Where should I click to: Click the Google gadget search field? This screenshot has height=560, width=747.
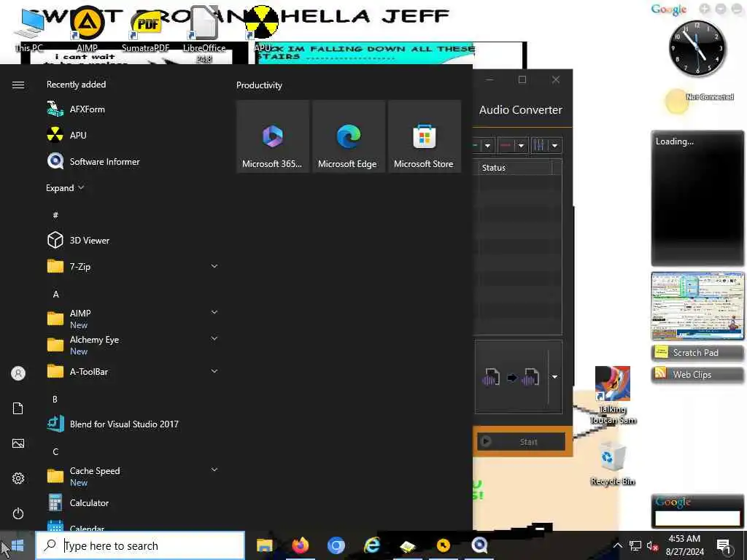pyautogui.click(x=697, y=518)
